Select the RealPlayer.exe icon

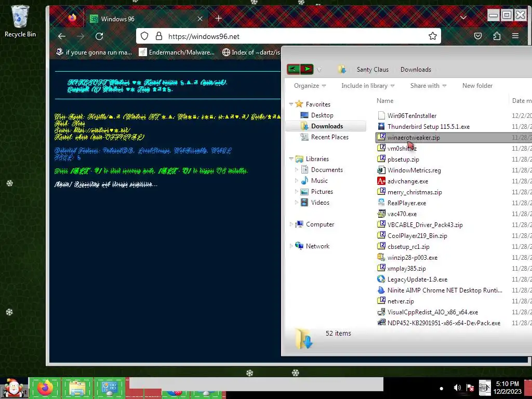tap(381, 203)
